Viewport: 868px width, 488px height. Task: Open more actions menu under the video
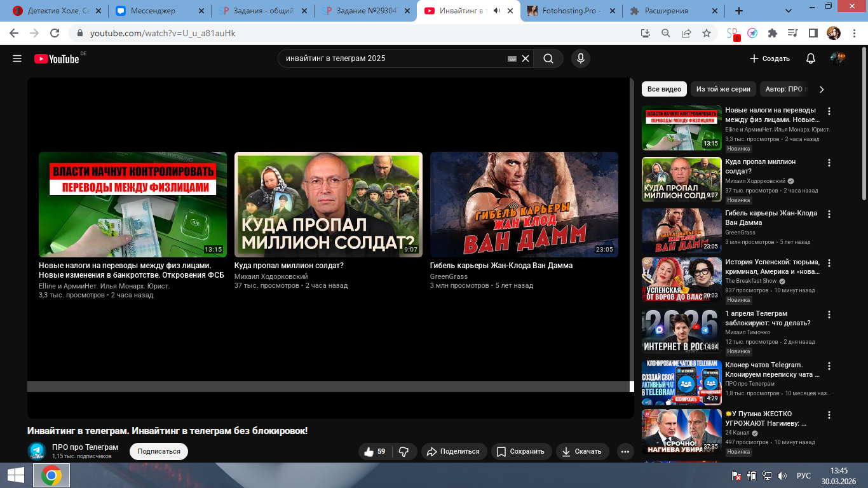pyautogui.click(x=625, y=452)
